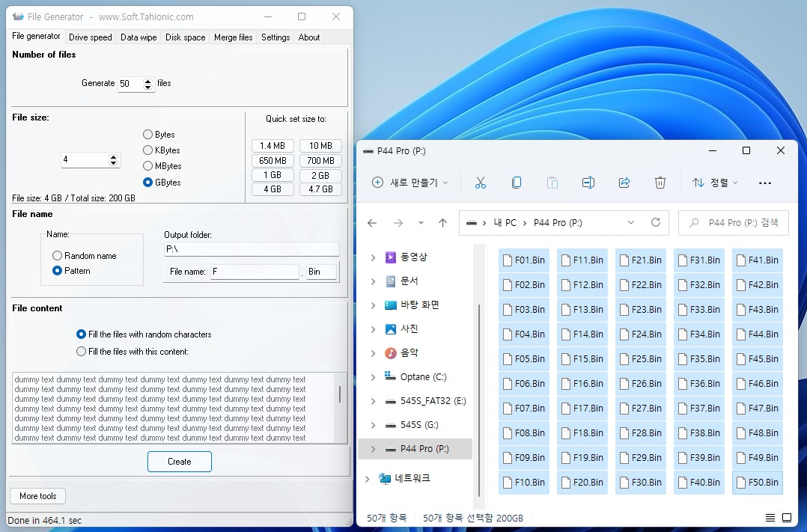This screenshot has width=807, height=532.
Task: Set quick size to 1.4 MB
Action: tap(272, 146)
